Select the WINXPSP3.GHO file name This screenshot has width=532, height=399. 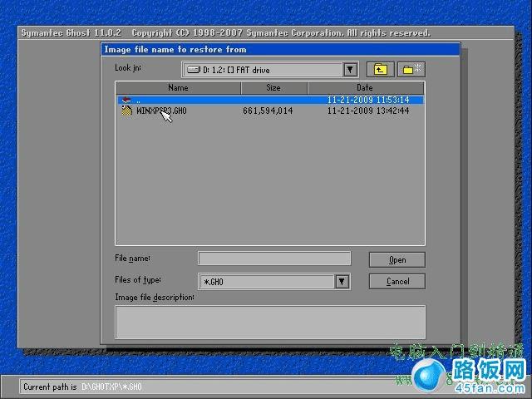point(161,111)
